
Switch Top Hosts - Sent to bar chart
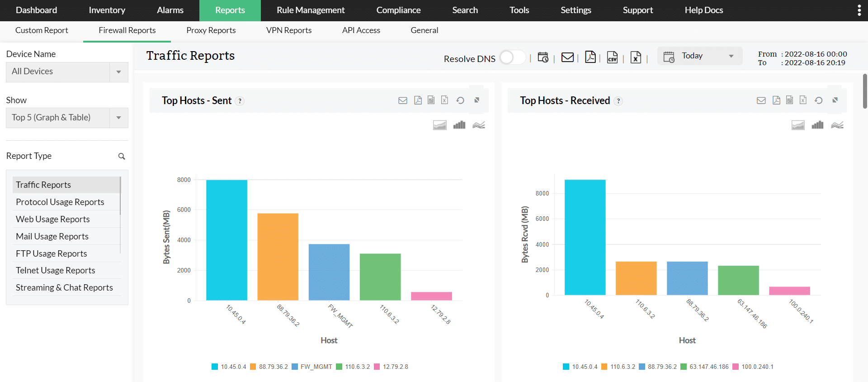click(459, 125)
